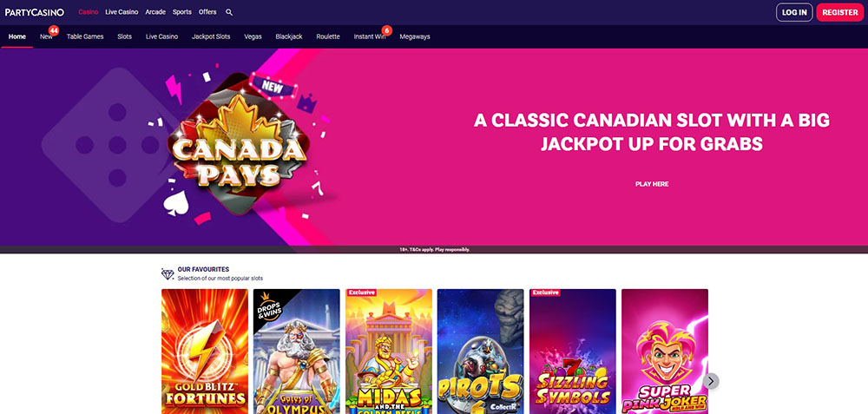The image size is (868, 414).
Task: Open the Jackpot Slots tab
Action: point(211,36)
